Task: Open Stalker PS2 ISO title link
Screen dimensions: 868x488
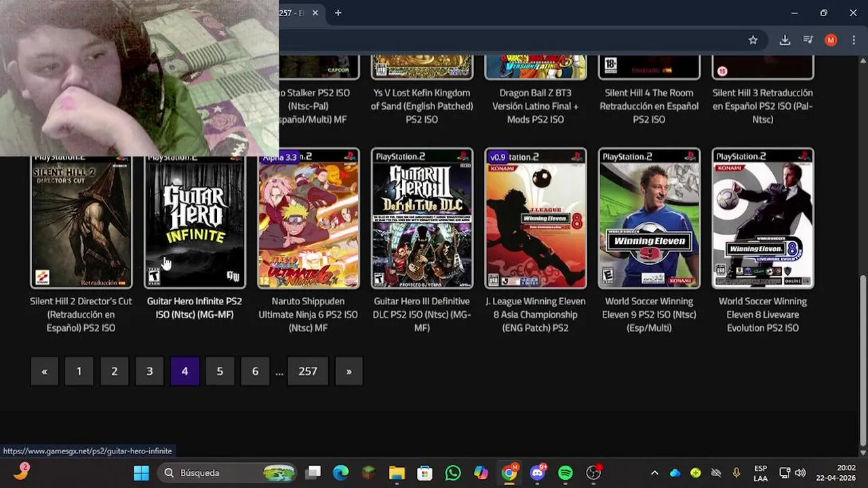Action: click(x=315, y=106)
